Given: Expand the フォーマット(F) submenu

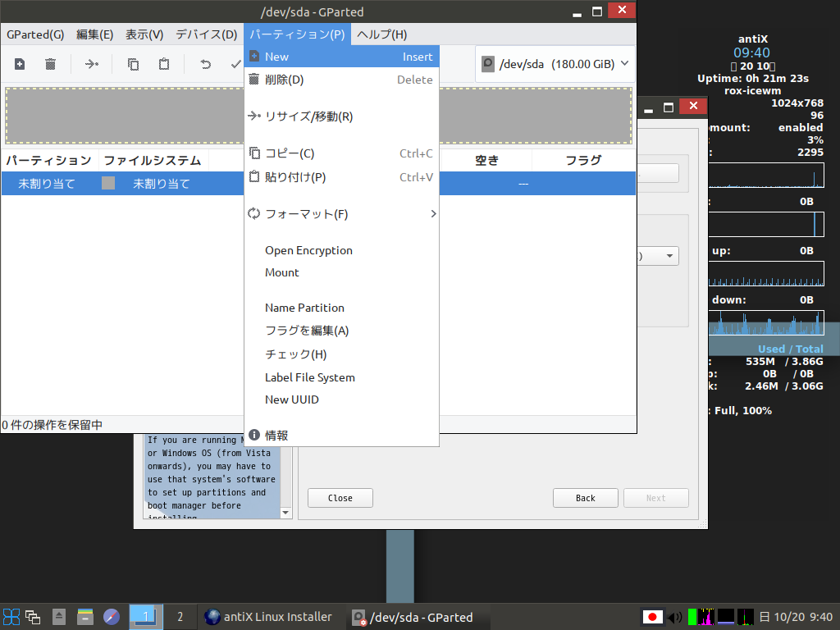Looking at the screenshot, I should coord(342,214).
